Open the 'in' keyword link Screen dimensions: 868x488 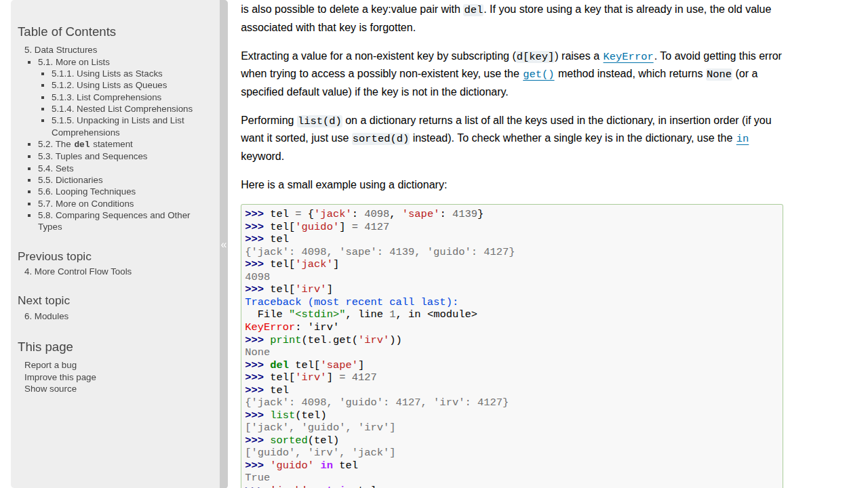click(x=743, y=138)
